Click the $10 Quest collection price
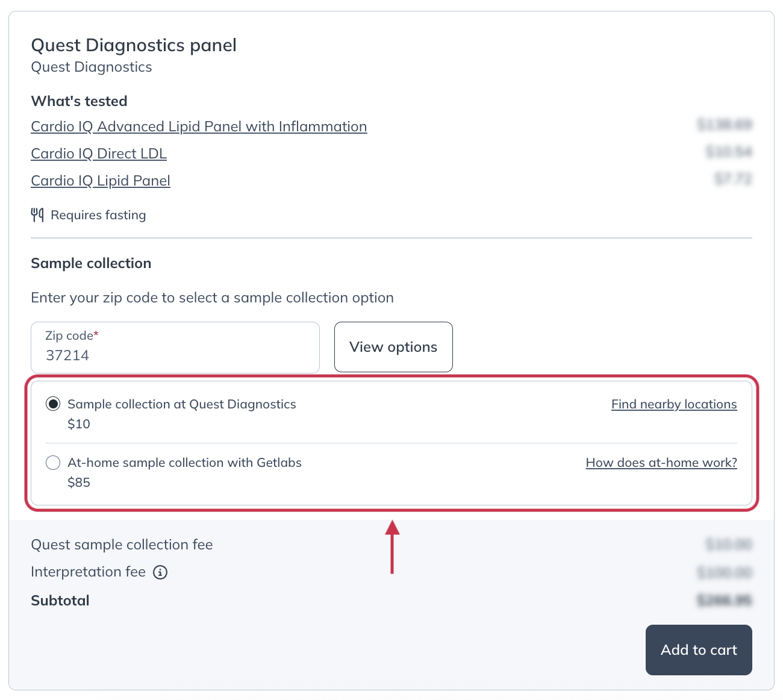 79,424
